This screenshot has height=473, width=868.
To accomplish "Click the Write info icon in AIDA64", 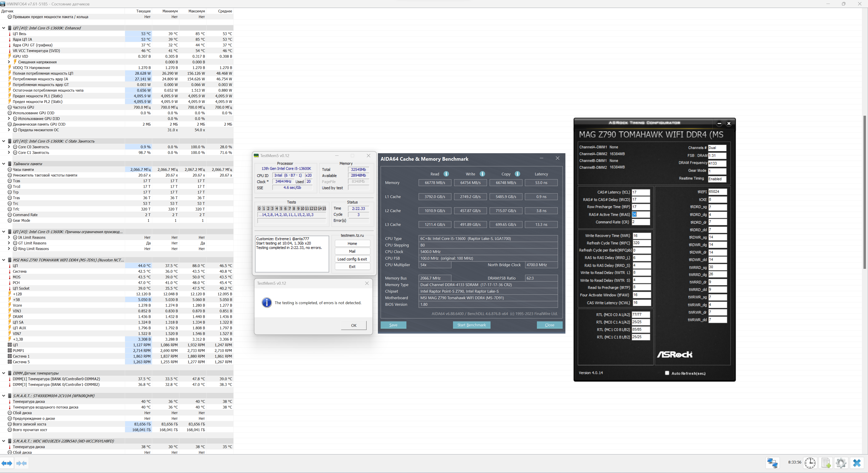I will (x=482, y=174).
